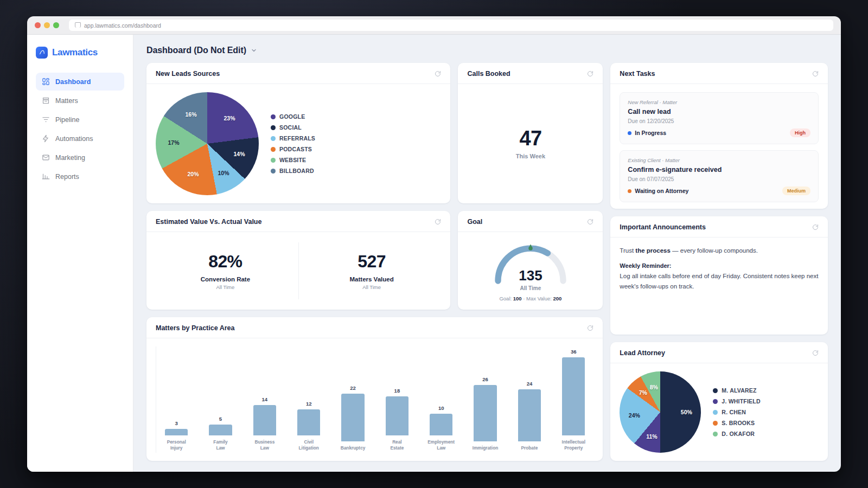Click the Pipeline funnel icon
Viewport: 868px width, 488px height.
(46, 120)
